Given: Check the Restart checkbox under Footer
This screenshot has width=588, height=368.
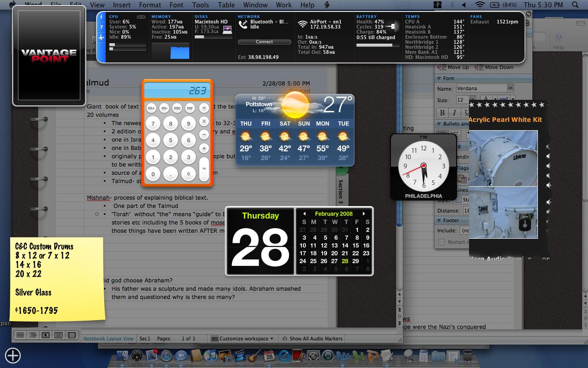Looking at the screenshot, I should [x=441, y=242].
